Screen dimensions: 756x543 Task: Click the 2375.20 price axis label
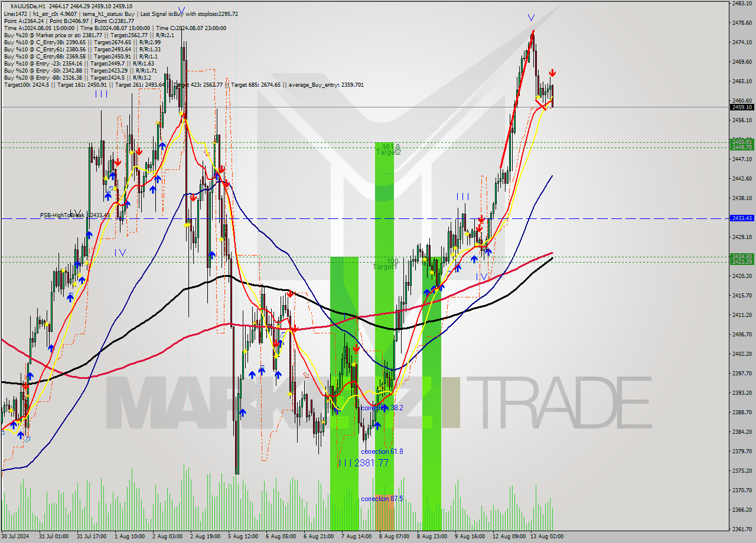(742, 470)
